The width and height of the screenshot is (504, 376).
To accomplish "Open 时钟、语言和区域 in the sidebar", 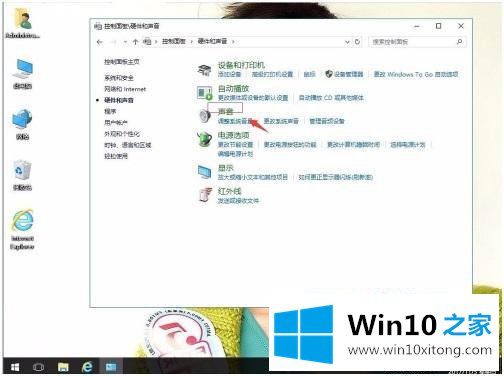I will [x=128, y=145].
